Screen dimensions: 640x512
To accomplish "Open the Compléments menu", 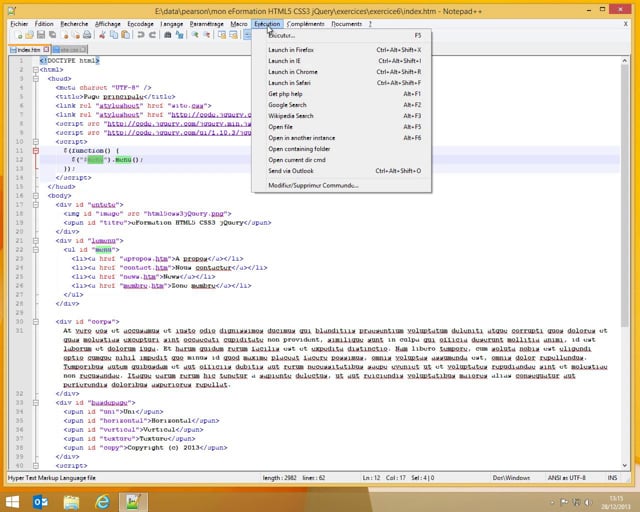I will (306, 24).
